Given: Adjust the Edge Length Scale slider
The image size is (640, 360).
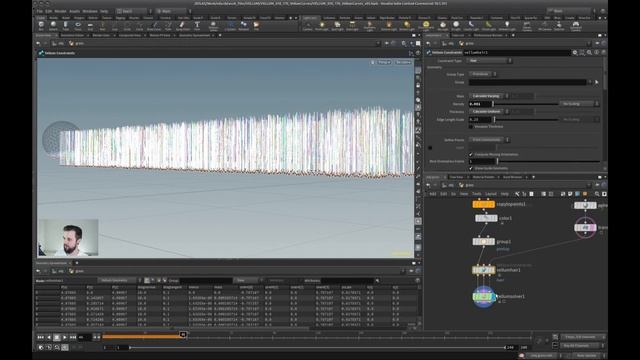Looking at the screenshot, I should point(526,120).
